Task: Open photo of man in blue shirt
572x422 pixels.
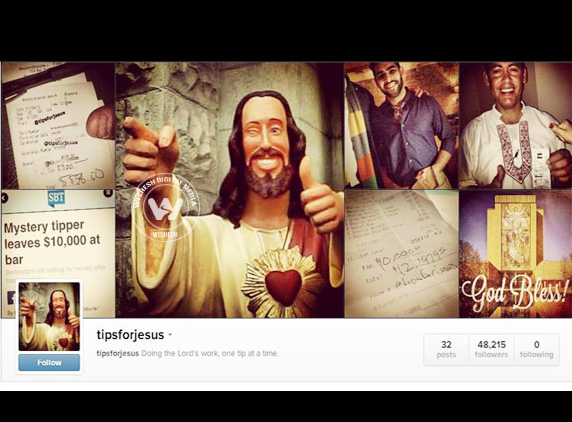Action: [402, 125]
